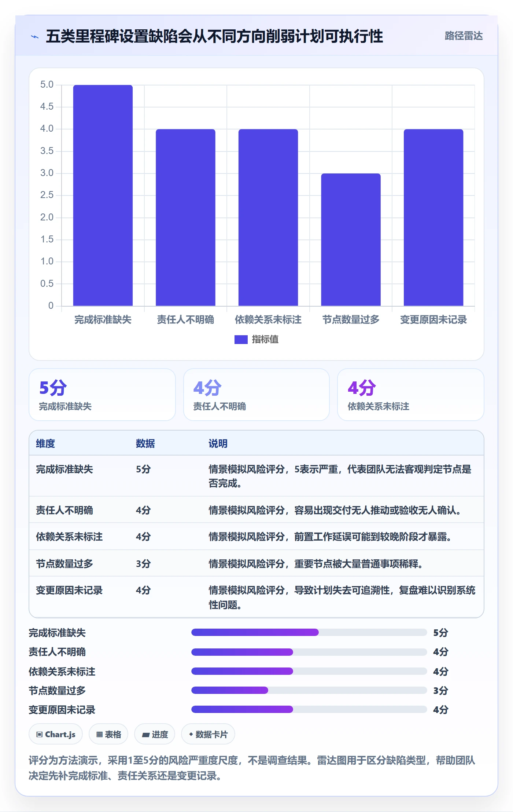Screen dimensions: 513x812
Task: Click the 5分 value in the table
Action: coord(143,469)
